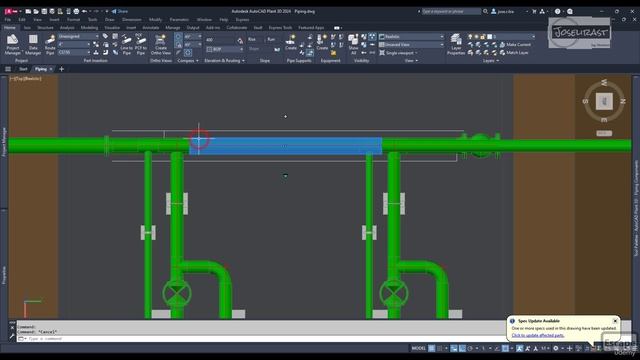Open the BOP elevation dropdown
The image size is (640, 360).
click(225, 49)
